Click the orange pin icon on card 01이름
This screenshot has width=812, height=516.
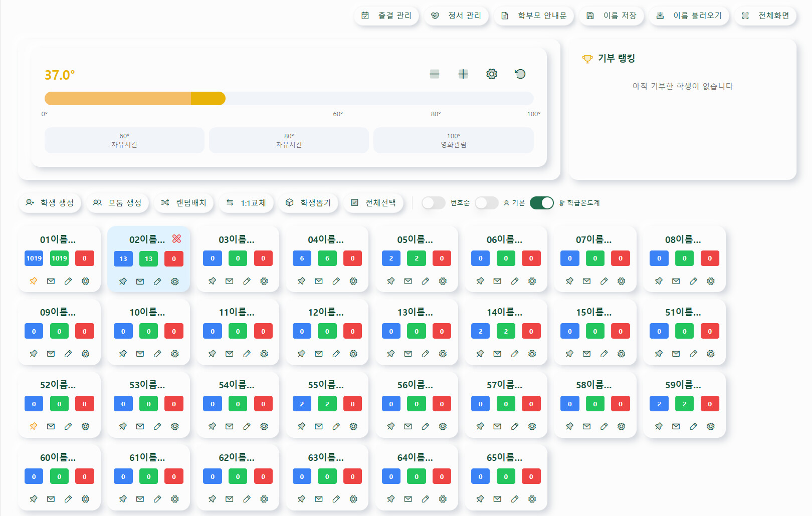(34, 281)
